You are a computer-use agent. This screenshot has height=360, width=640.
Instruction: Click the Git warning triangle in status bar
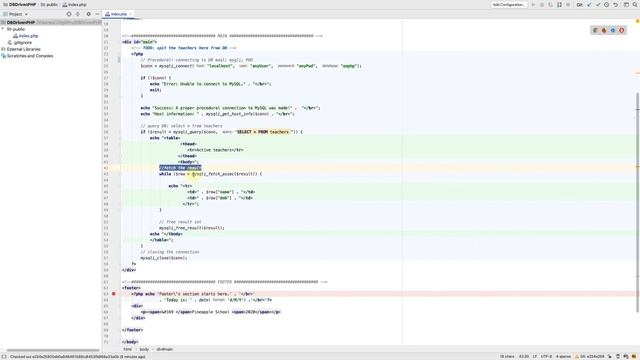(577, 357)
